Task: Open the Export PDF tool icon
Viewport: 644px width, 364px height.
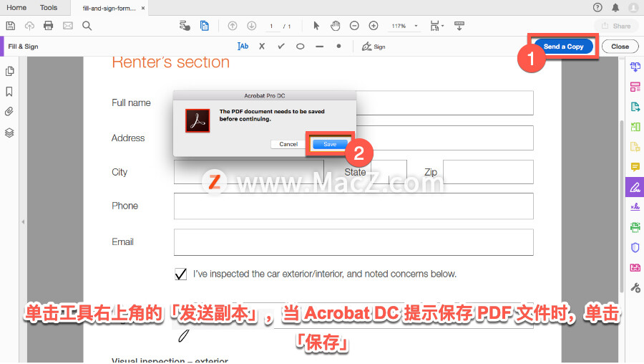Action: point(635,107)
